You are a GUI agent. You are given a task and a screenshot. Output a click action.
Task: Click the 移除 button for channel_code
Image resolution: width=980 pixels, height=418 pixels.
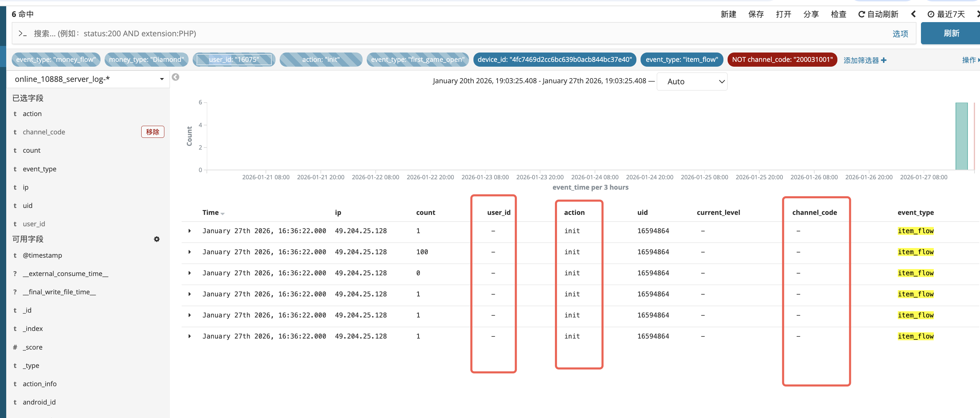point(153,132)
